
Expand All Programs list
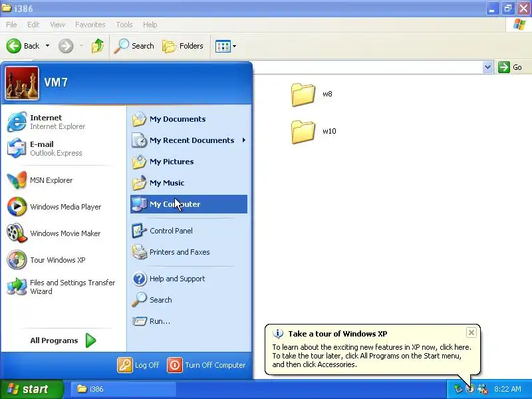pos(63,340)
